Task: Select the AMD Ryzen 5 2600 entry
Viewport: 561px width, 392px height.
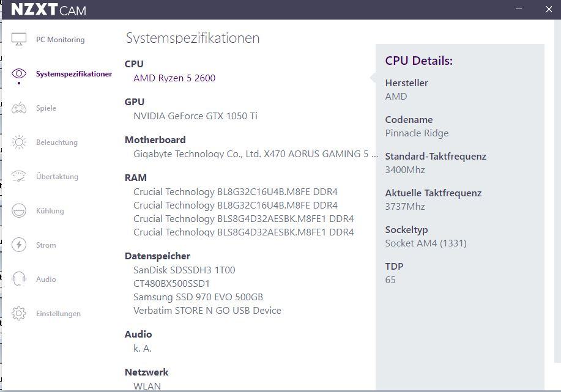Action: click(174, 78)
